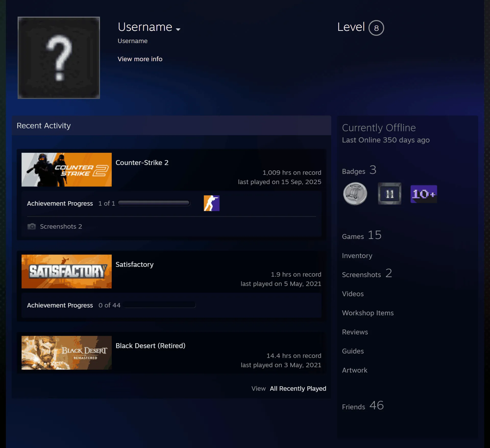
Task: Open the purple 10+ games badge
Action: pyautogui.click(x=424, y=194)
